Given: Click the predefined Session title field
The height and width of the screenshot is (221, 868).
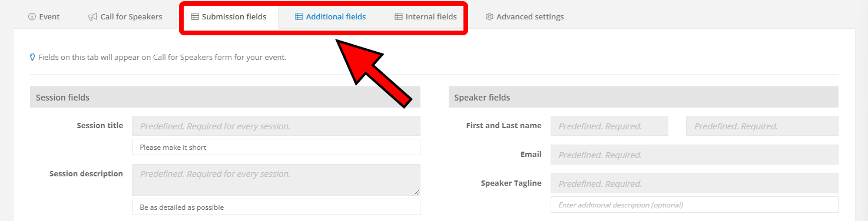Looking at the screenshot, I should [x=276, y=126].
